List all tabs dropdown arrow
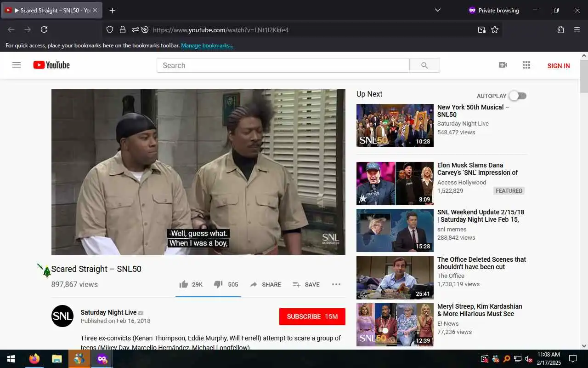Screen dimensions: 588x368 pyautogui.click(x=437, y=10)
